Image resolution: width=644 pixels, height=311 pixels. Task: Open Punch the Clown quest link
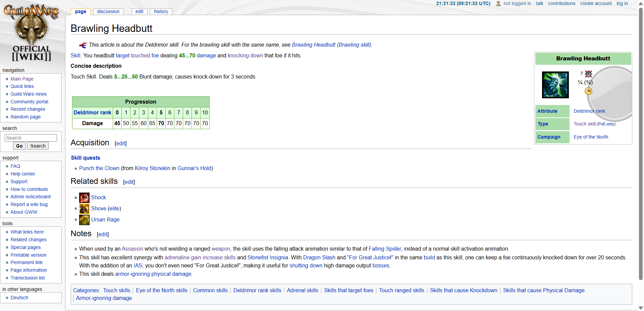(99, 168)
